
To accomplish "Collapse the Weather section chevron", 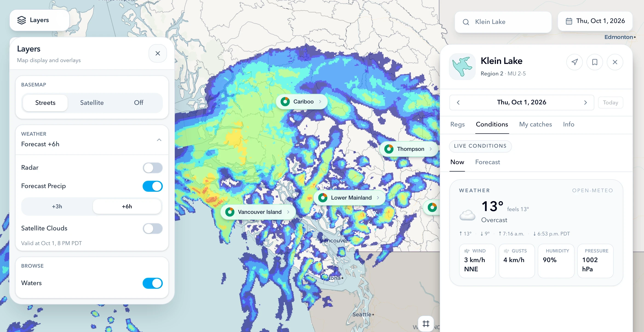I will (x=159, y=140).
